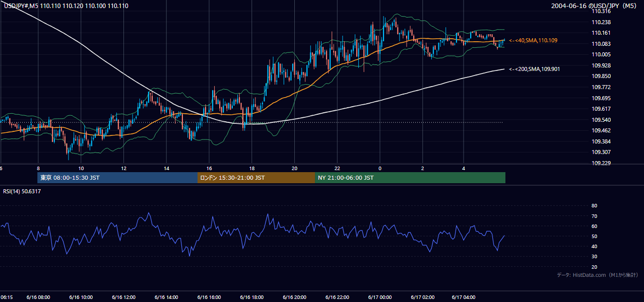Click the RSI scale 70 level label
The image size is (644, 302).
[594, 216]
